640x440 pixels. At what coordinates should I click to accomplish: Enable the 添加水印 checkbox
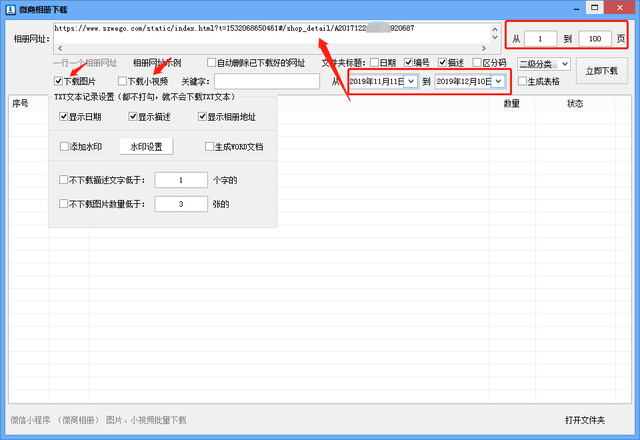tap(65, 147)
